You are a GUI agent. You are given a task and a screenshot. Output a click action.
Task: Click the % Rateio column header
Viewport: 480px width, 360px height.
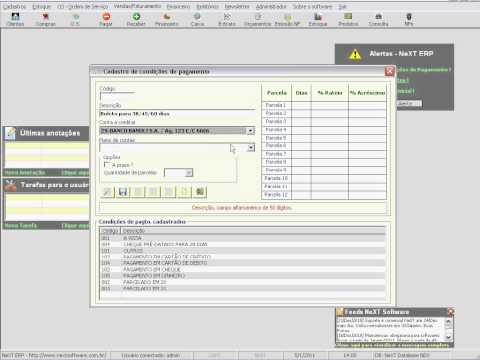tap(330, 93)
